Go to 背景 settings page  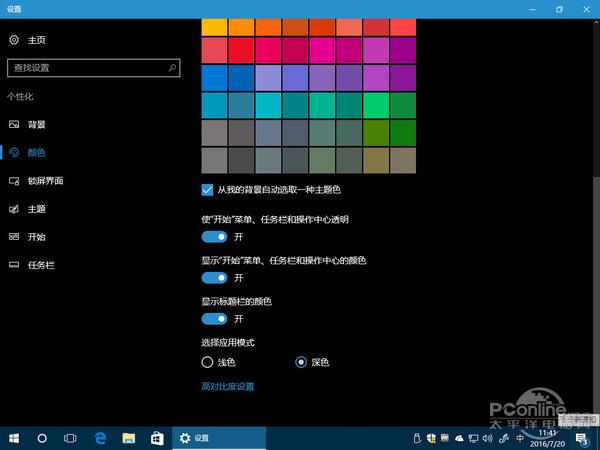(x=36, y=124)
